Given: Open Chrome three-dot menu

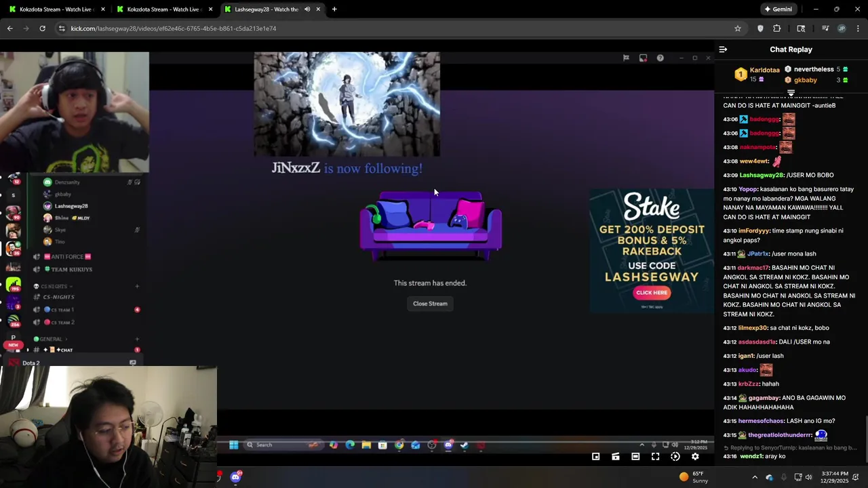Looking at the screenshot, I should coord(858,28).
